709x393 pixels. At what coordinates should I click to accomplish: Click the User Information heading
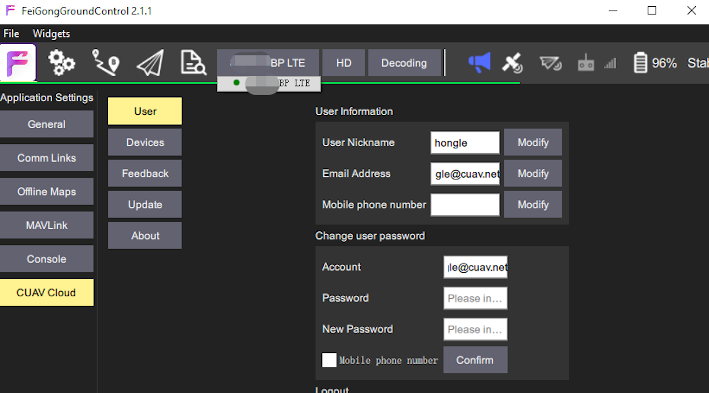tap(354, 111)
